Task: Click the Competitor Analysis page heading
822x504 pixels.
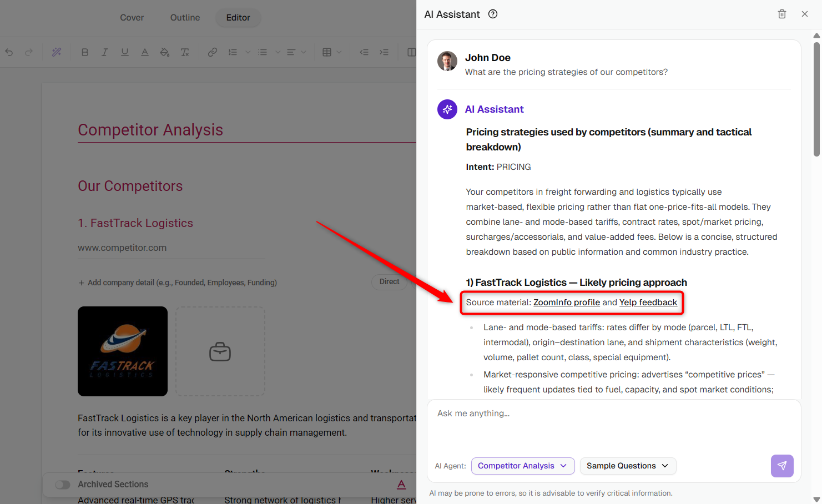Action: pyautogui.click(x=150, y=130)
